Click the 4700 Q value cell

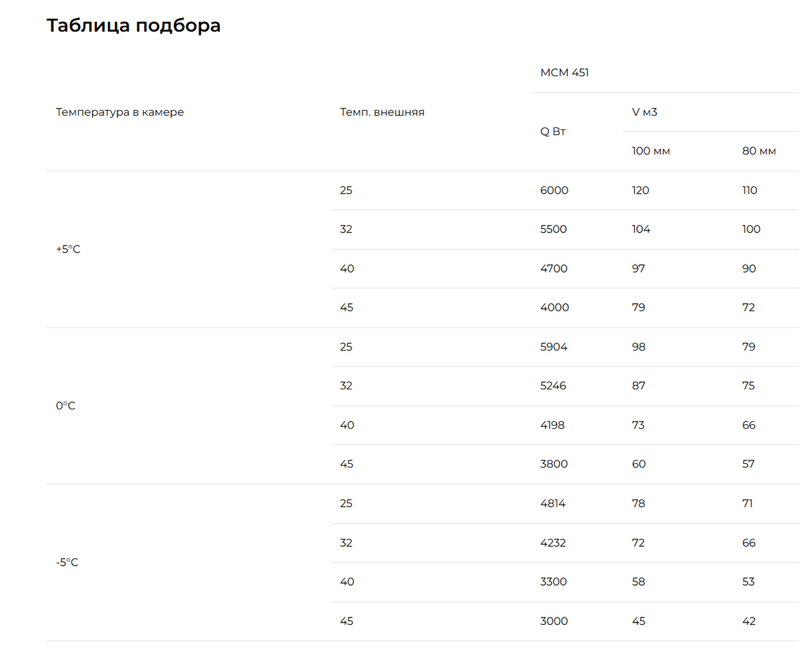point(553,268)
